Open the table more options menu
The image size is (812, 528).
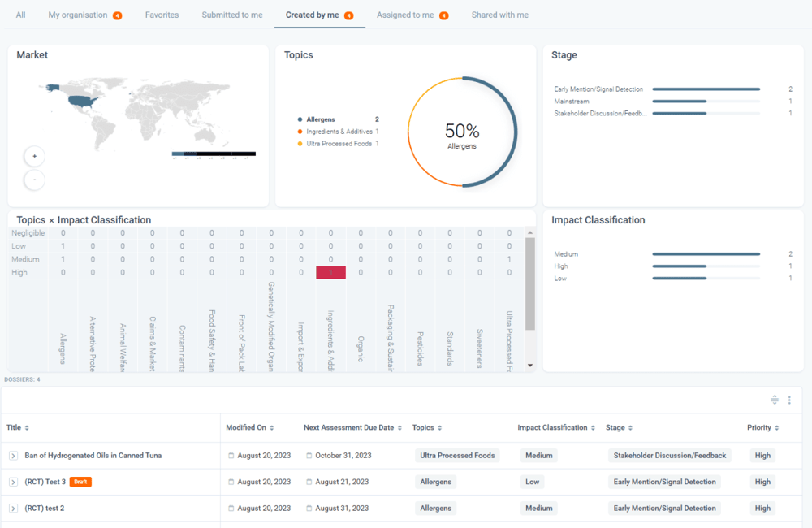(x=789, y=400)
